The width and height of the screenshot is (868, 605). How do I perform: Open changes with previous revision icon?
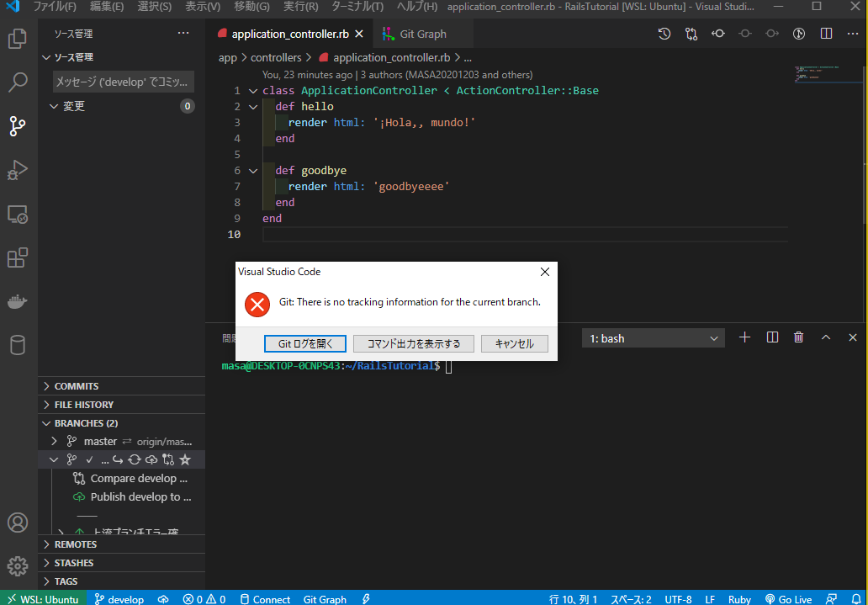718,34
